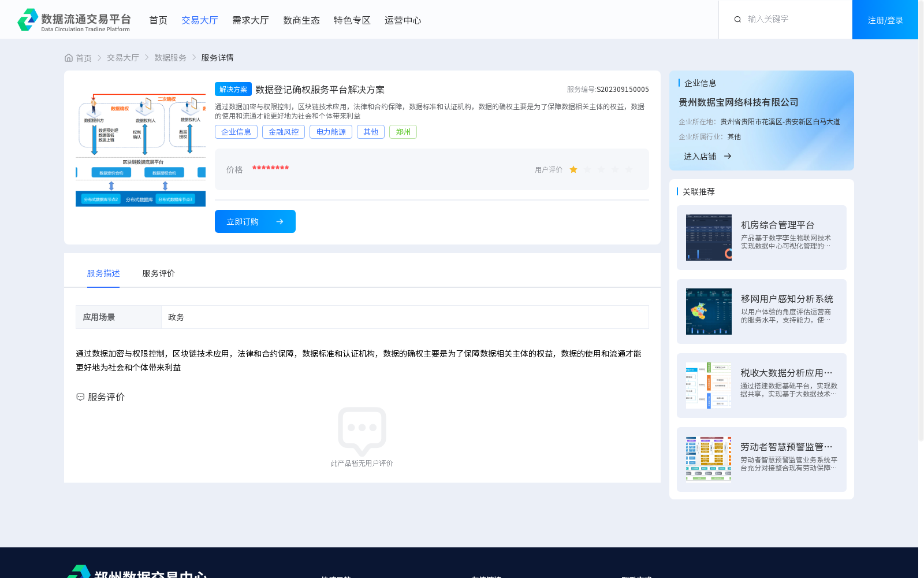Open the 交易大厅 navigation item
The width and height of the screenshot is (924, 578).
point(200,20)
